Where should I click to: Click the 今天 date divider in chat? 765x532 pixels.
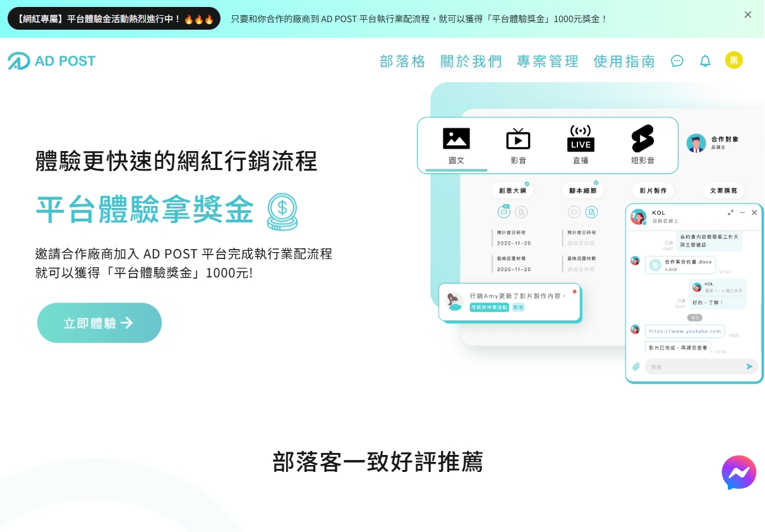[695, 317]
